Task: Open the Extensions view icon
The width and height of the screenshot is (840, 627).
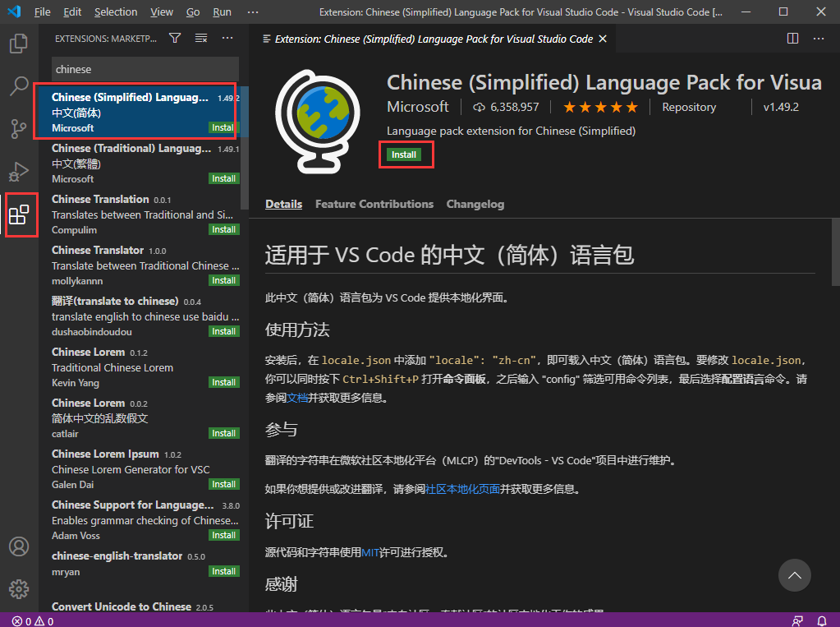Action: [19, 214]
